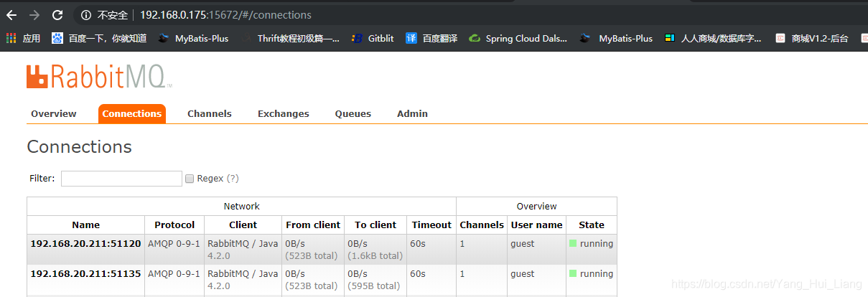Open connection 192.168.20.211:51135
Image resolution: width=868 pixels, height=297 pixels.
coord(85,274)
